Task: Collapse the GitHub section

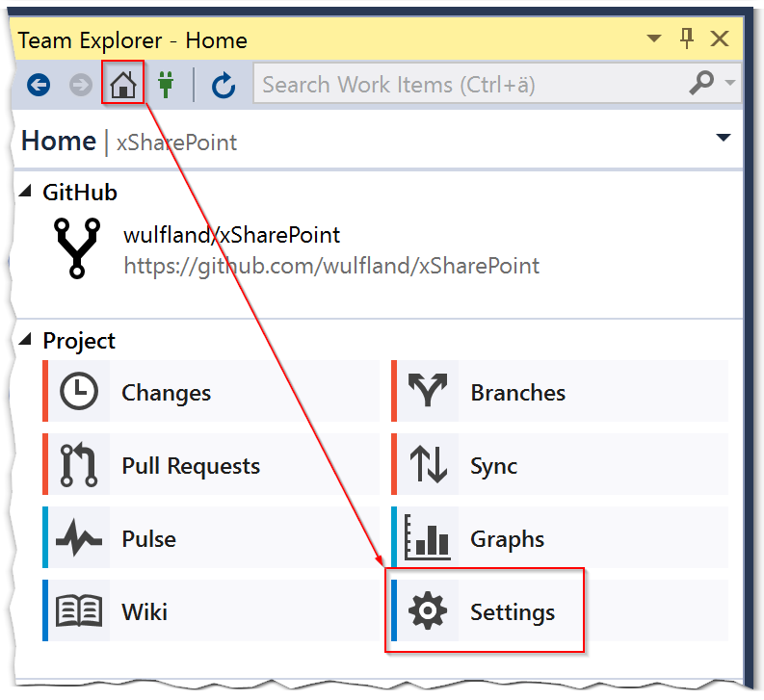Action: [27, 193]
